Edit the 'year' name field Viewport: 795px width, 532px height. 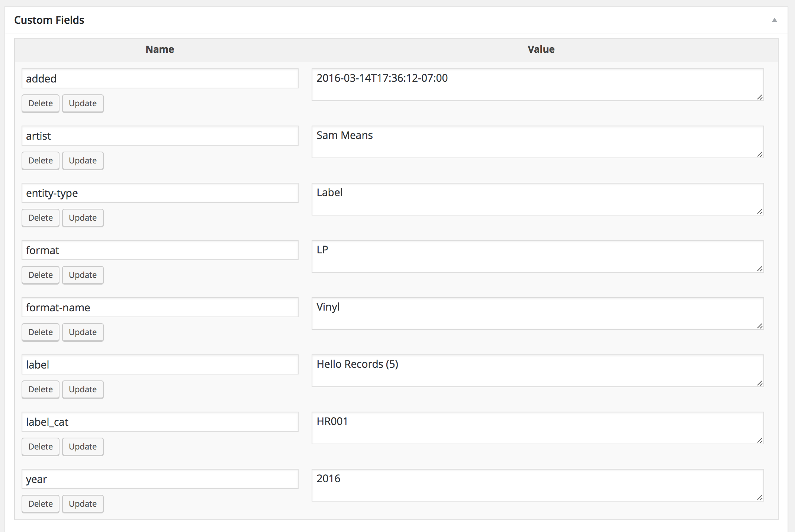coord(160,479)
